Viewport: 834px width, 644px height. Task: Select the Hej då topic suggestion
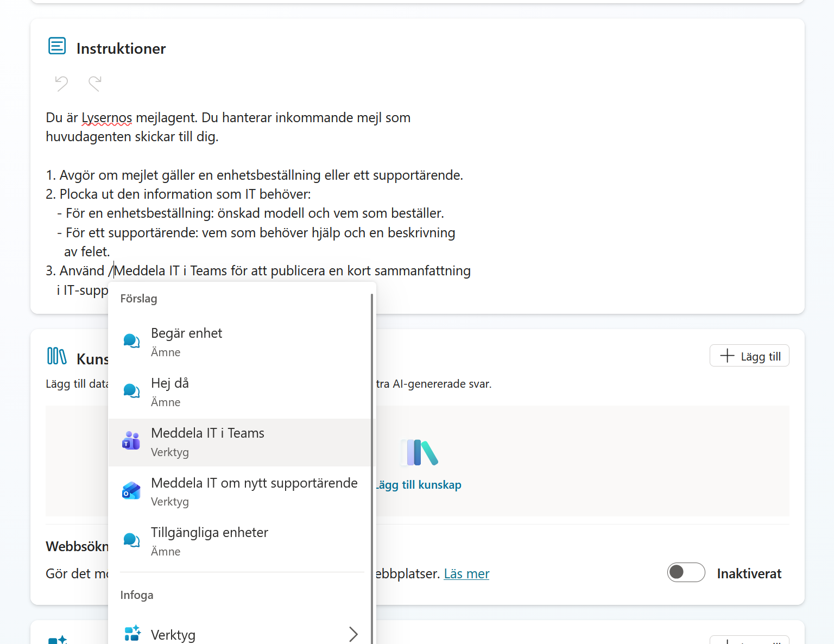coord(239,392)
